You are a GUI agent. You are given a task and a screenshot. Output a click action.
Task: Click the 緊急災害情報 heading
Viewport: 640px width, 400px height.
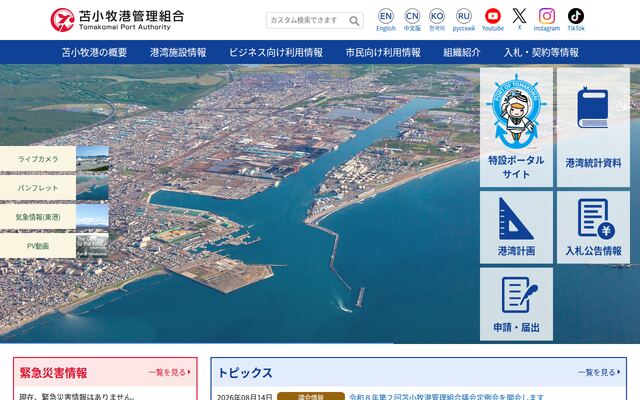pyautogui.click(x=53, y=373)
